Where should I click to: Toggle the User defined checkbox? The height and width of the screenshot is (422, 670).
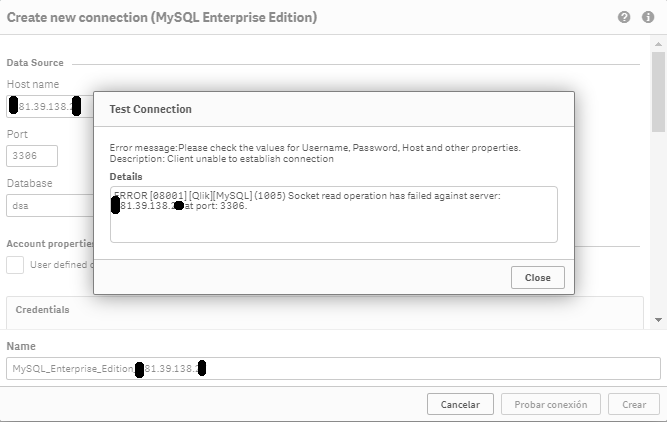(15, 265)
